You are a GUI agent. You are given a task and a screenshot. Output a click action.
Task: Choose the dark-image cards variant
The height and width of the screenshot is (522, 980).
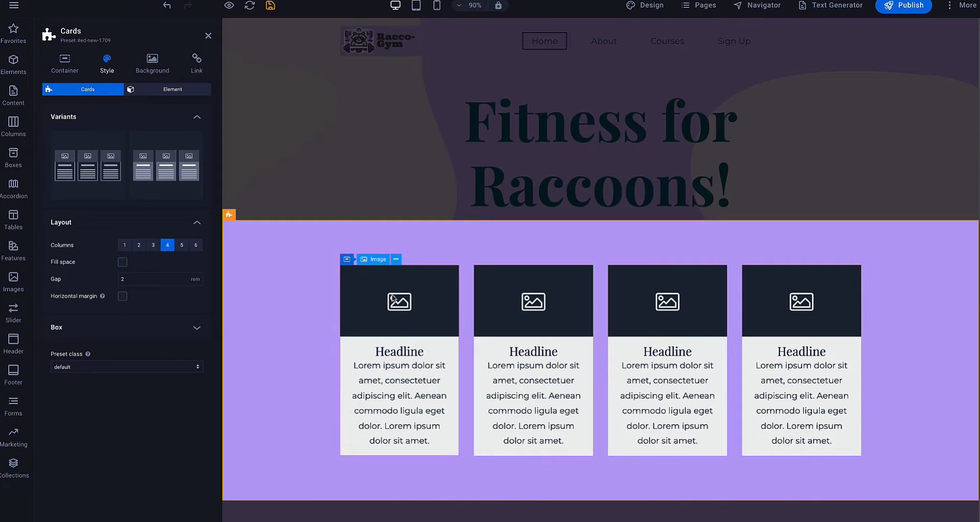88,165
